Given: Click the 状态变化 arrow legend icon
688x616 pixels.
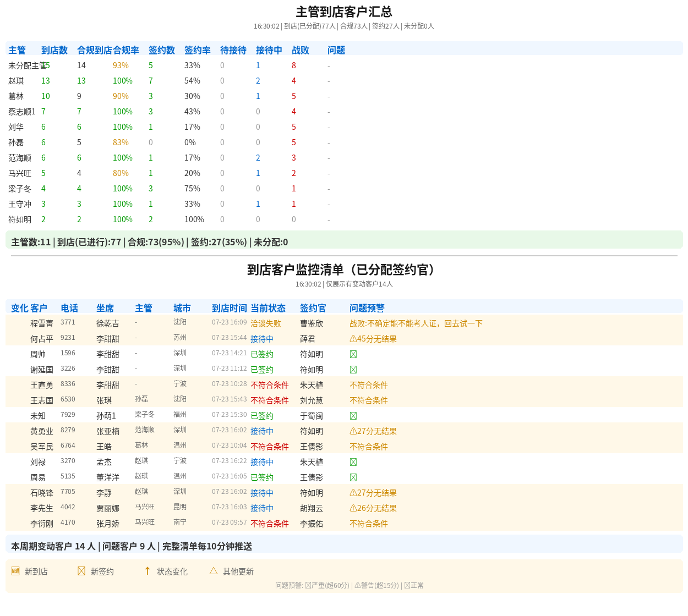Looking at the screenshot, I should coord(148,571).
